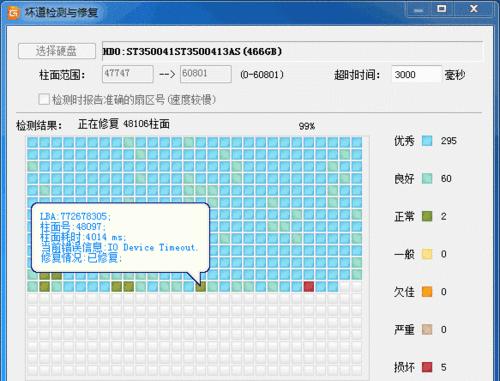Click the app icon in title bar
Screen dimensions: 500x381
[x=14, y=13]
